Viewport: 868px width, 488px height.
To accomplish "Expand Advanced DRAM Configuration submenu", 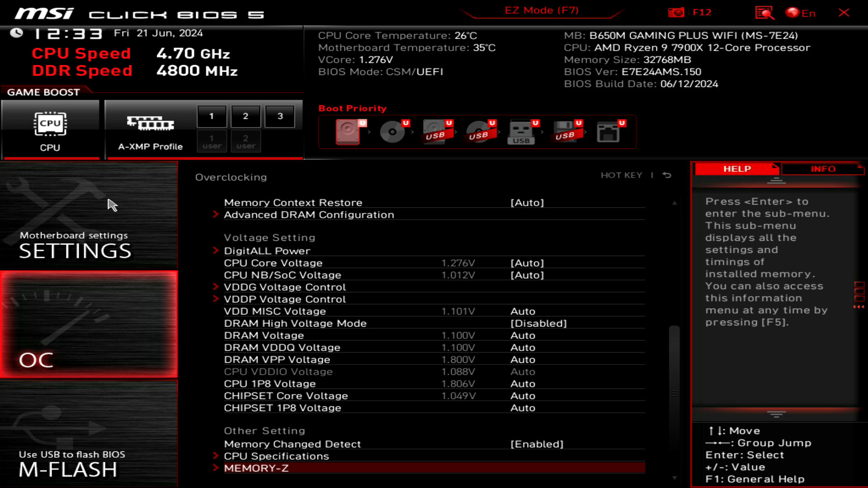I will (x=309, y=215).
